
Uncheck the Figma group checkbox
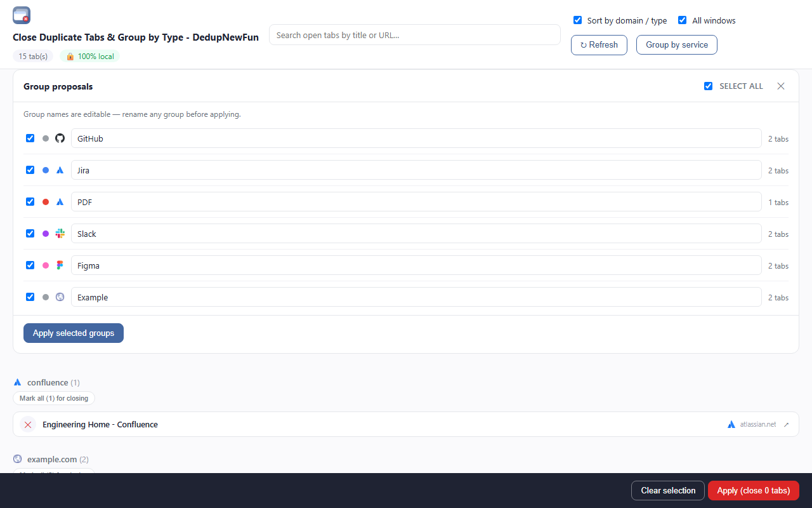point(30,265)
